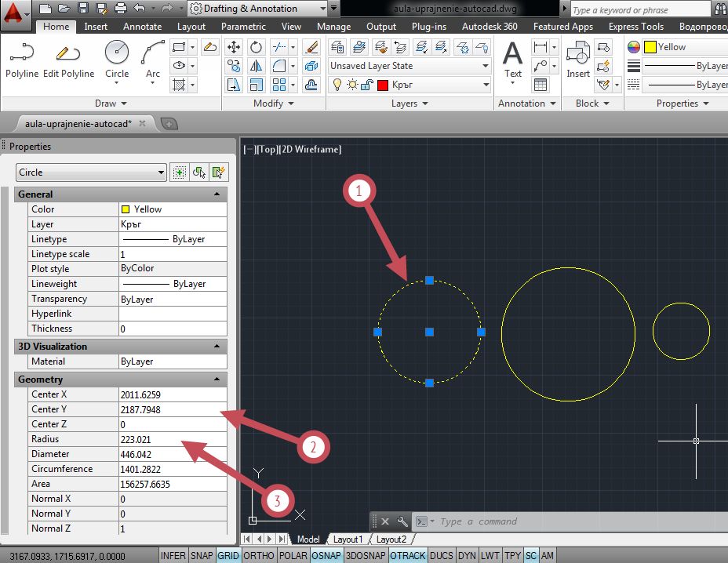Toggle POLAR tracking in status bar

tap(293, 556)
